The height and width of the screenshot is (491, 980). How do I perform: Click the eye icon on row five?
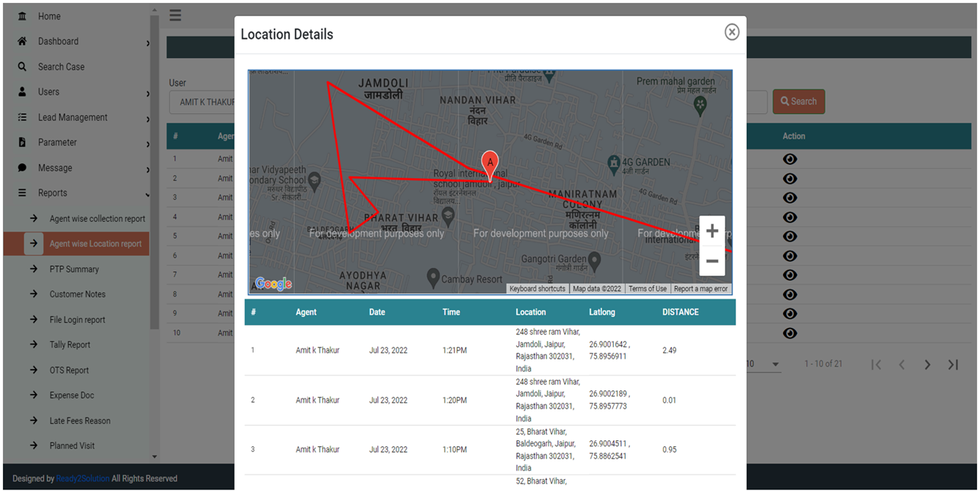pyautogui.click(x=790, y=236)
